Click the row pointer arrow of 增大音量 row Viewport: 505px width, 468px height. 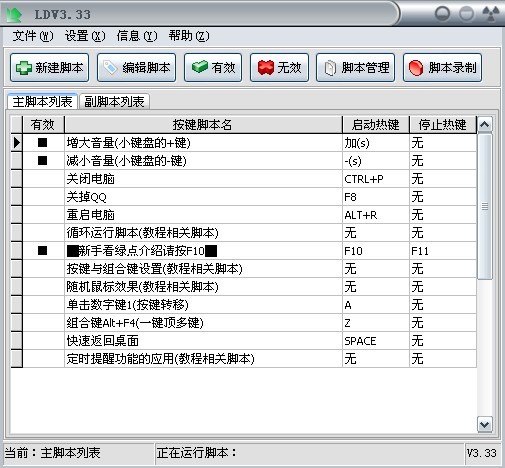(x=16, y=143)
